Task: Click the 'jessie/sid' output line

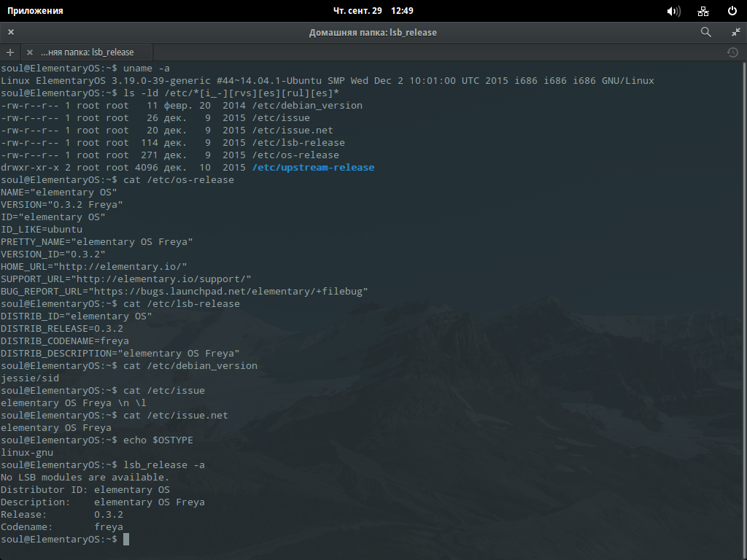Action: pos(30,378)
